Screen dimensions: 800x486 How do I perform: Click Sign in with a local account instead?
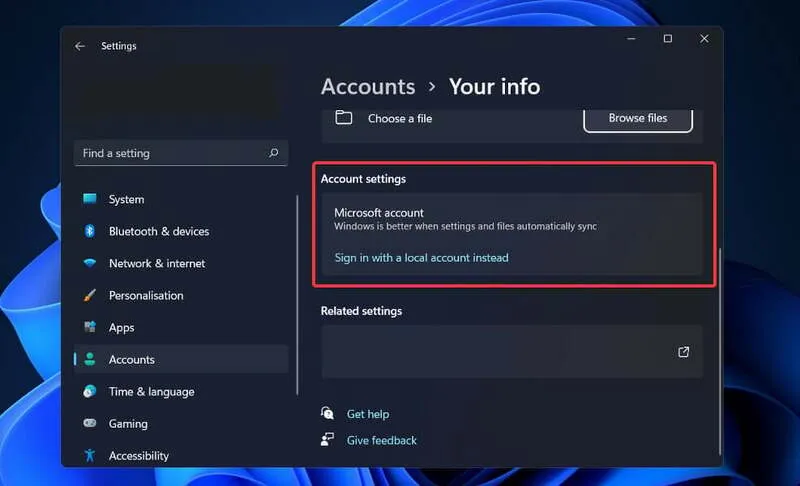(421, 258)
